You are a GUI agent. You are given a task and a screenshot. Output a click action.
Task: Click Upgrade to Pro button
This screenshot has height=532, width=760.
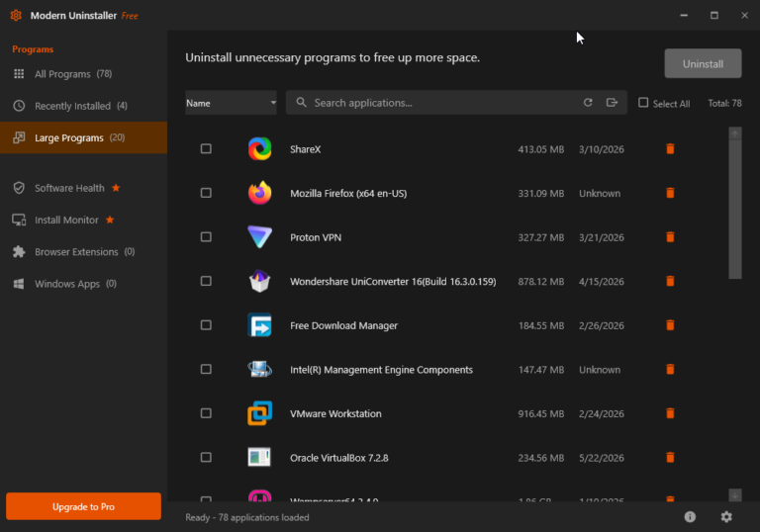click(x=83, y=506)
